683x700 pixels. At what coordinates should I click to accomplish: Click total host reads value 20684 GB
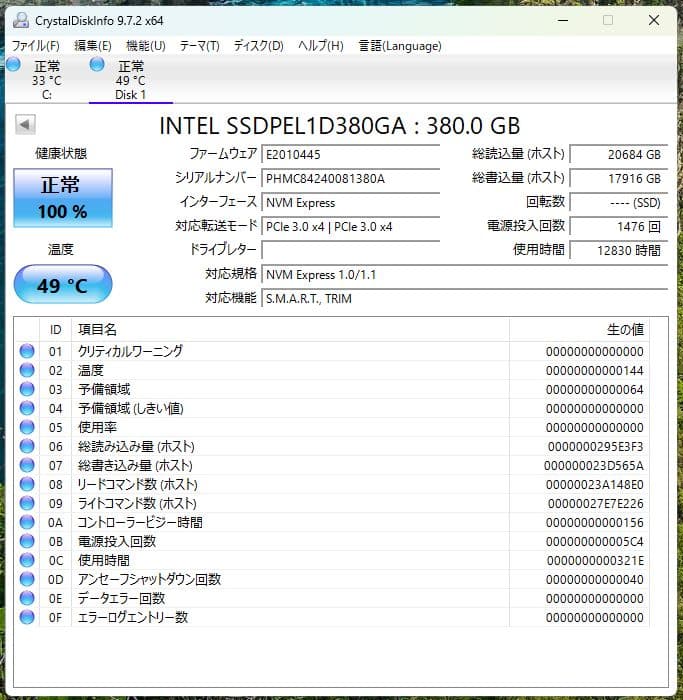tap(619, 154)
